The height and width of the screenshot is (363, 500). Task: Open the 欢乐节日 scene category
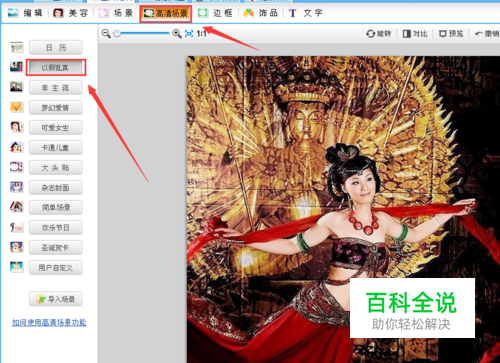55,228
